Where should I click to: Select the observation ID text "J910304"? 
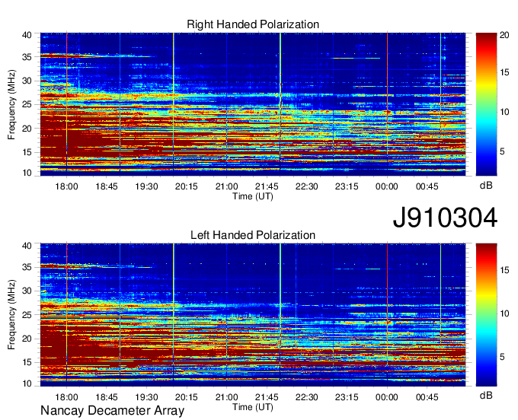[x=445, y=218]
